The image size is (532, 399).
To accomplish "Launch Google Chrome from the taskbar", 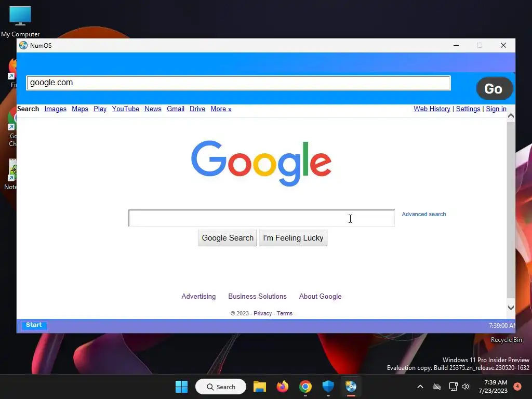I will click(x=305, y=387).
